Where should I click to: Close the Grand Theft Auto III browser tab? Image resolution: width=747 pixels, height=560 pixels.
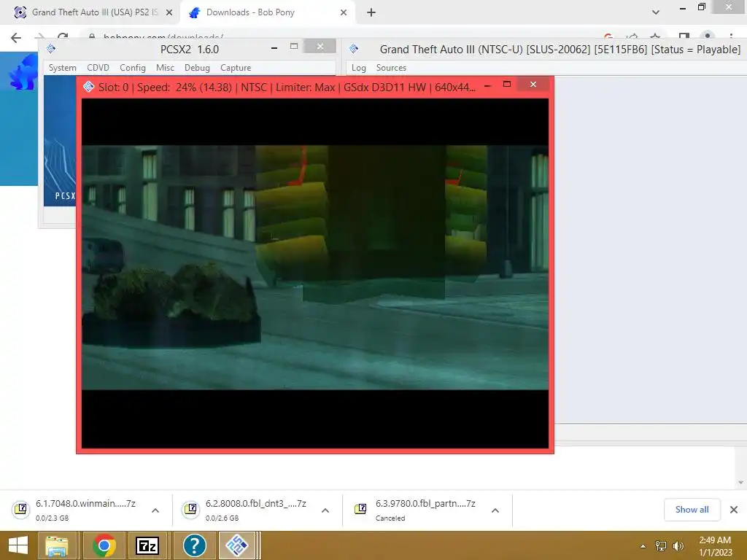[169, 12]
